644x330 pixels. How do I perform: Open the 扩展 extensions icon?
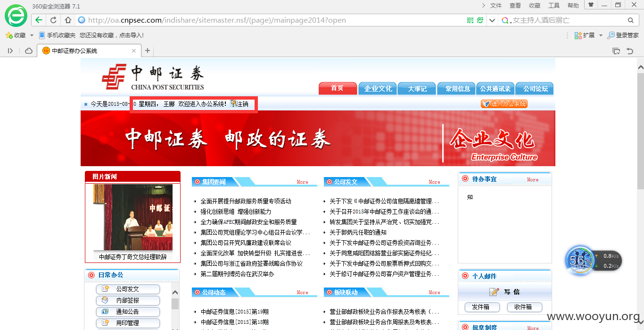pos(585,35)
